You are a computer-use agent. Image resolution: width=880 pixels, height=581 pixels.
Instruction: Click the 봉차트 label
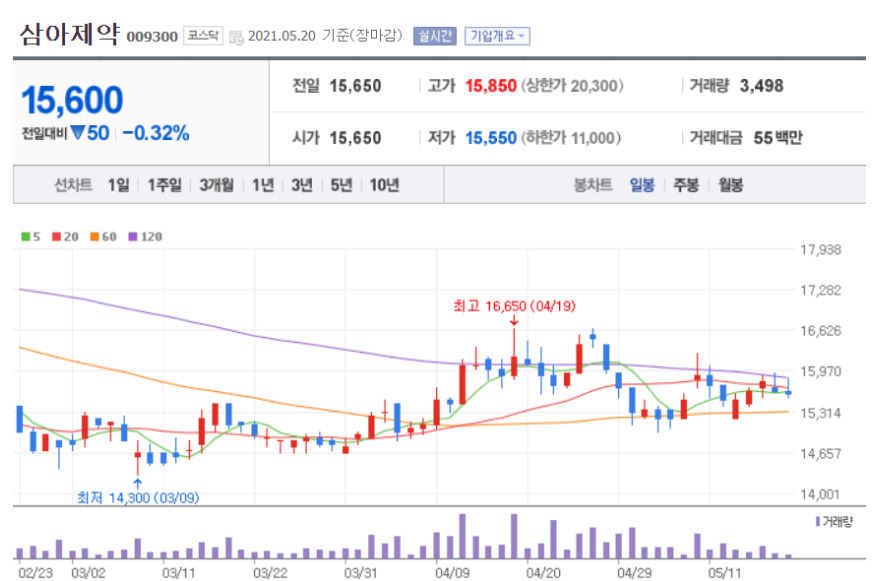593,185
